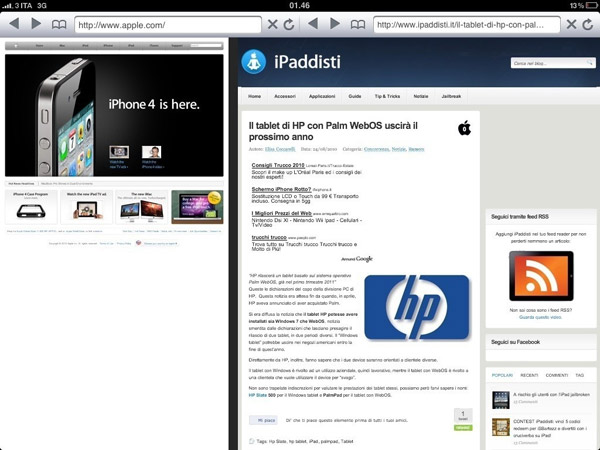Open the HP Slate 500 link
The width and height of the screenshot is (600, 450).
tap(262, 395)
